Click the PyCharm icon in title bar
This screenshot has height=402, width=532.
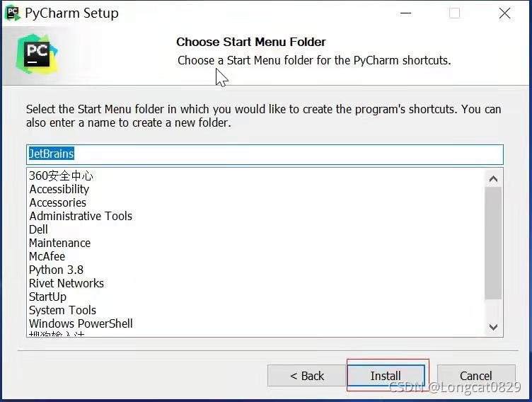pos(13,13)
